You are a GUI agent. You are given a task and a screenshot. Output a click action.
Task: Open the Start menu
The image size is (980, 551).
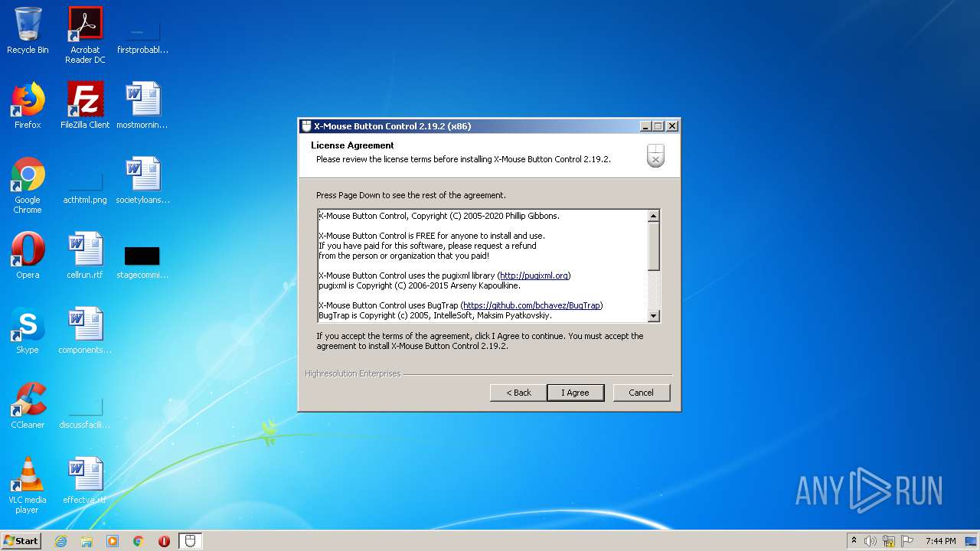click(x=21, y=541)
